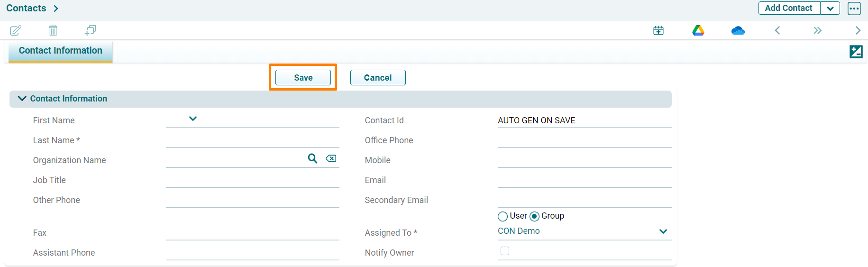Click the double-arrow skip icon
The width and height of the screenshot is (868, 267).
(817, 31)
